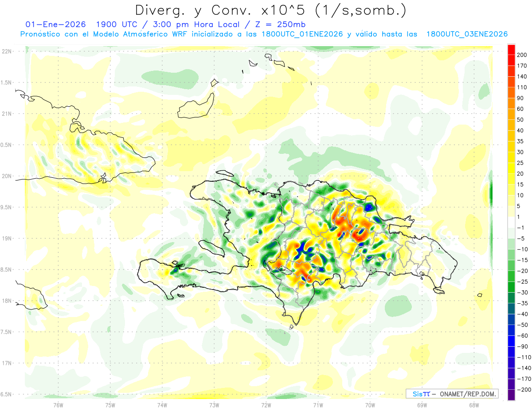Click the '8.5N' latitude label

[6, 270]
